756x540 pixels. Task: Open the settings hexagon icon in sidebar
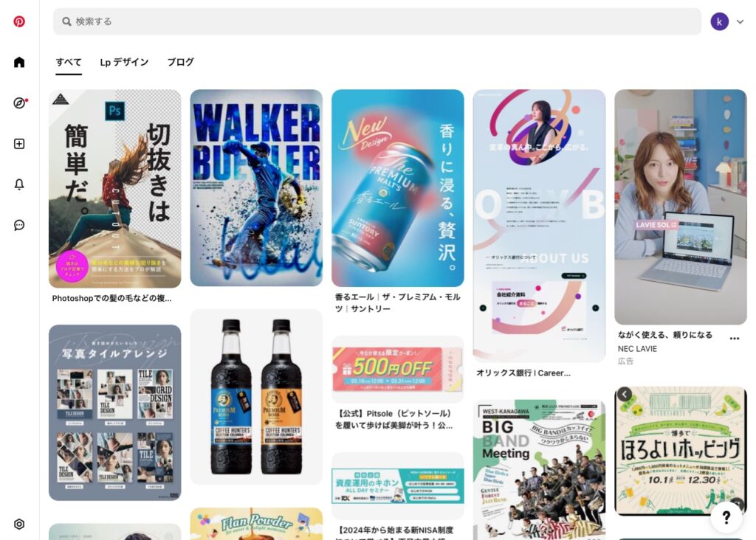click(x=19, y=524)
